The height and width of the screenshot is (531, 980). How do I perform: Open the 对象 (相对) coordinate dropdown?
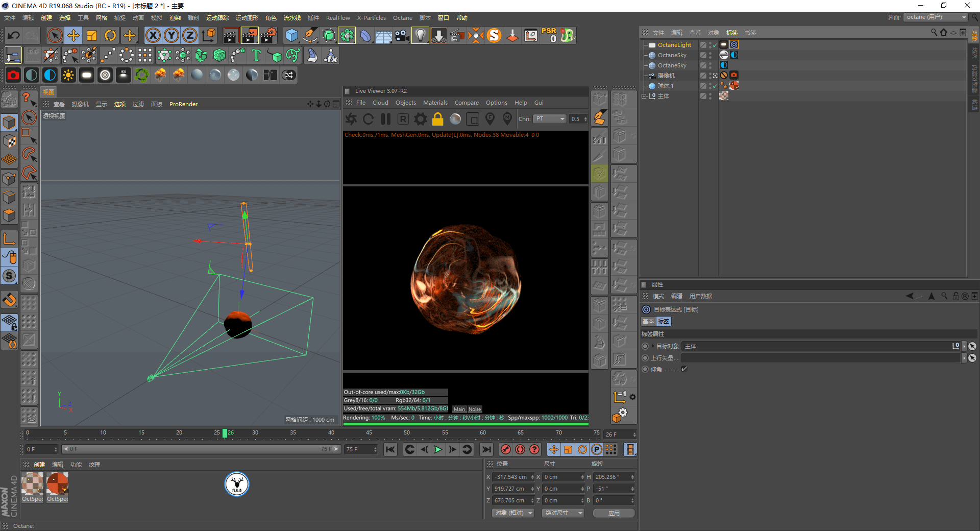tap(513, 513)
